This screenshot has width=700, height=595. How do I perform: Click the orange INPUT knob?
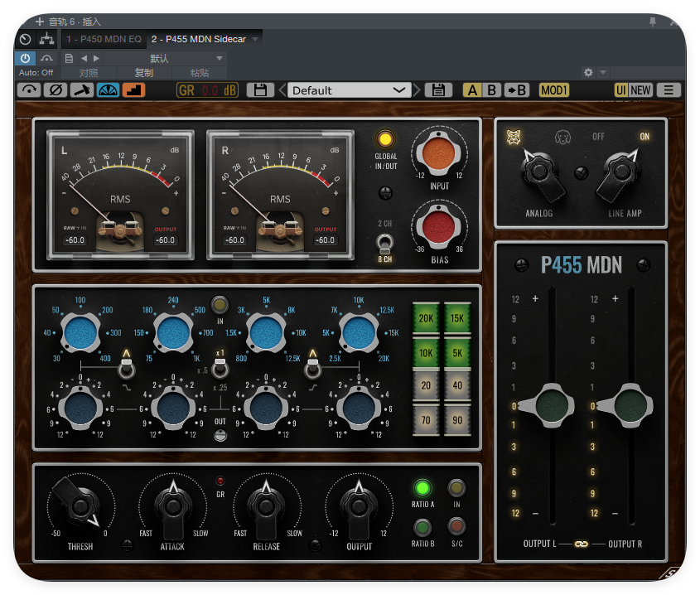[x=438, y=153]
